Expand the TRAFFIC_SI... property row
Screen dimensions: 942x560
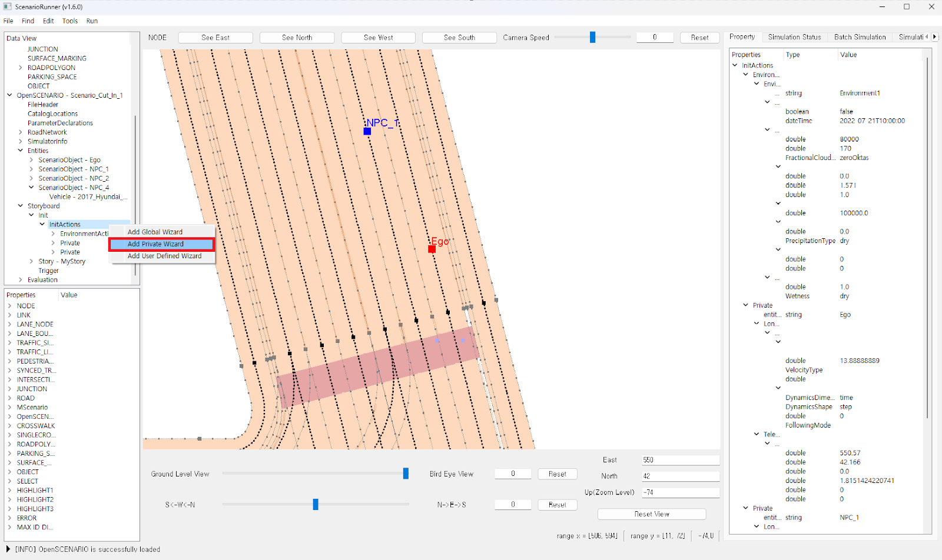coord(10,343)
